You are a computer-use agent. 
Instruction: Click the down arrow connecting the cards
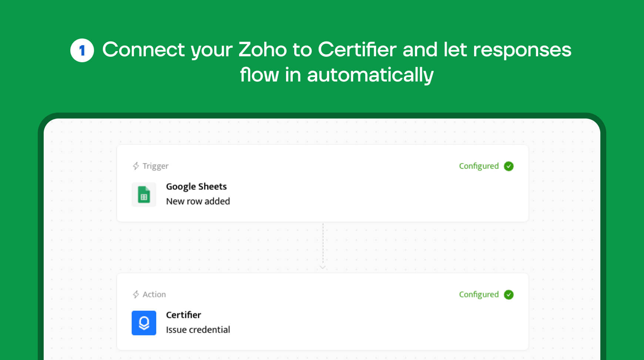[323, 267]
